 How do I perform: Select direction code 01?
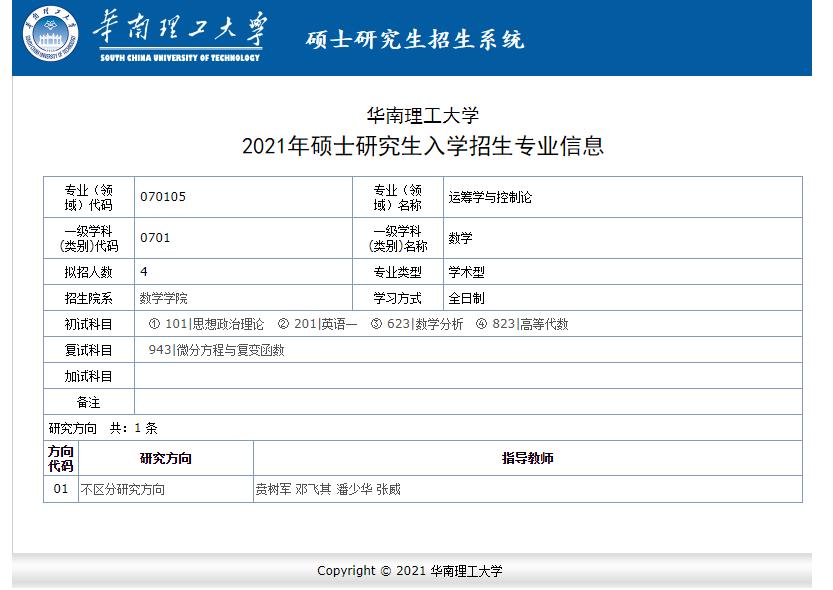(x=61, y=489)
